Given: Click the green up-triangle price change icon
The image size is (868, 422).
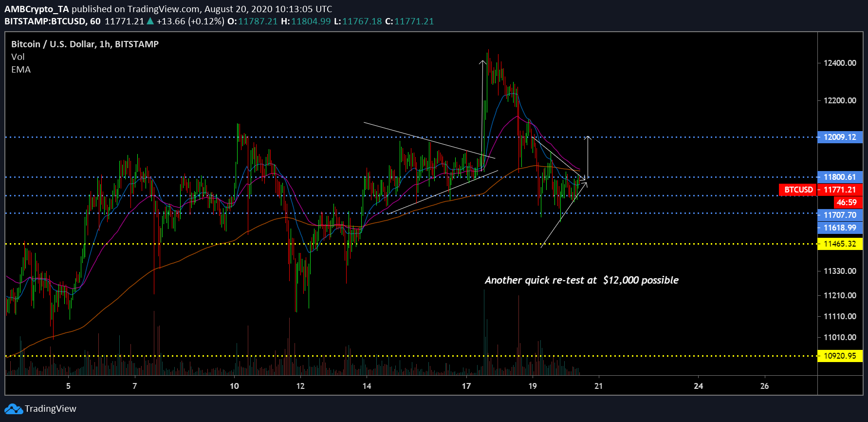Looking at the screenshot, I should coord(150,21).
